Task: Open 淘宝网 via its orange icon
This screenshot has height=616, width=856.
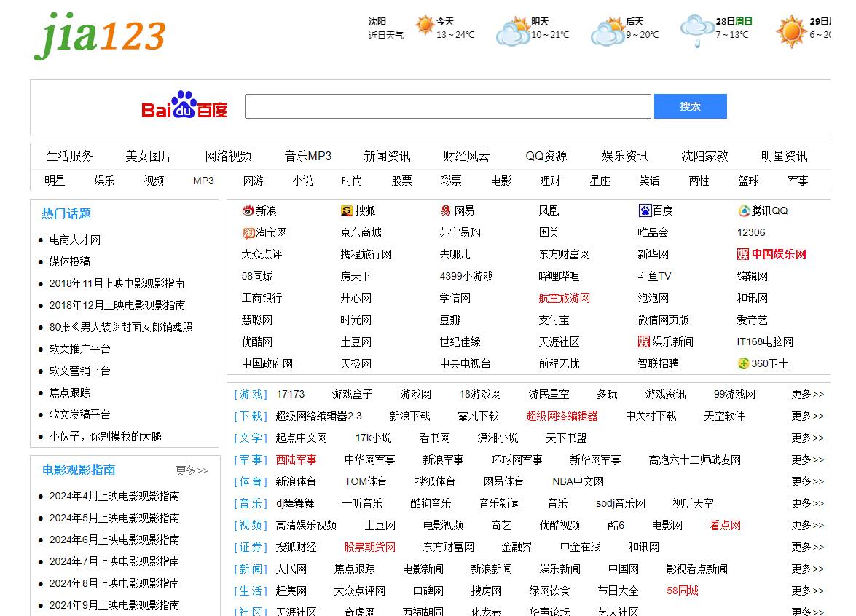Action: click(x=248, y=233)
